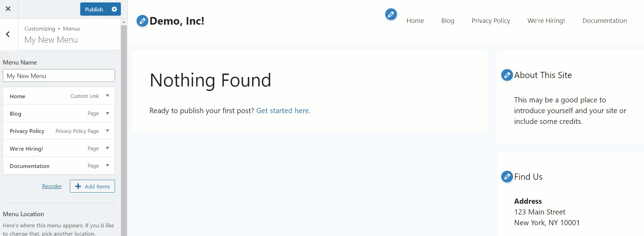Follow the Get started here link
The width and height of the screenshot is (644, 236).
click(x=283, y=111)
